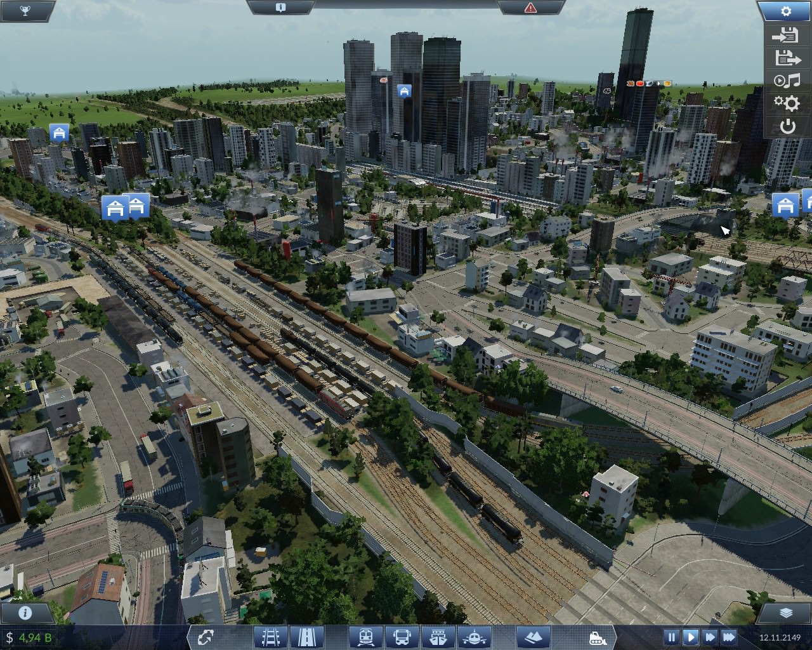
Task: Toggle the map layers button
Action: point(786,613)
